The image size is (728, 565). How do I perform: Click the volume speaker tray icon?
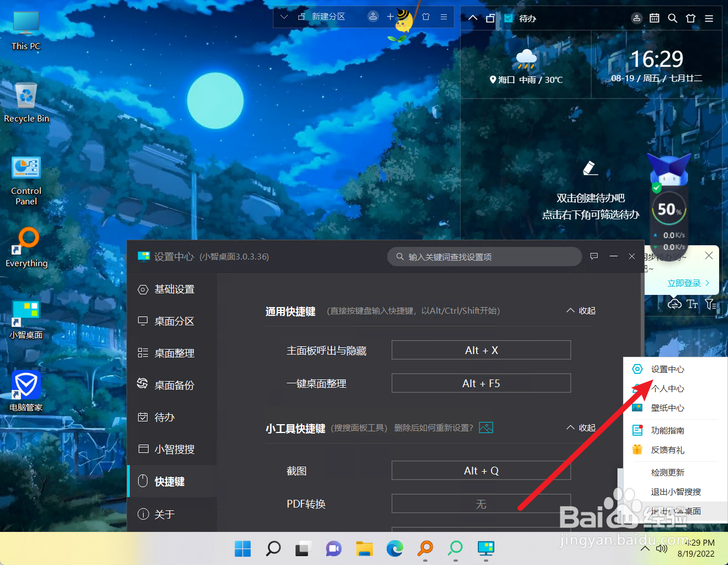[661, 548]
